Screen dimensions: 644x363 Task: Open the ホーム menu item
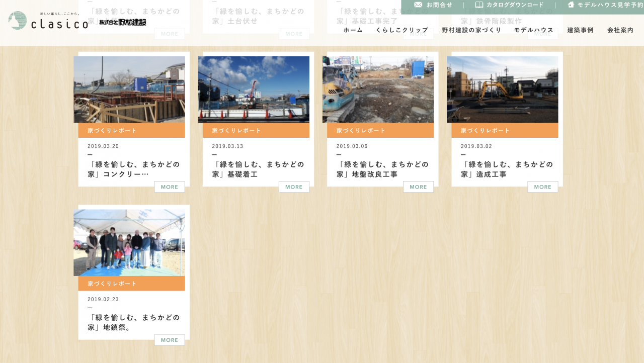(353, 30)
